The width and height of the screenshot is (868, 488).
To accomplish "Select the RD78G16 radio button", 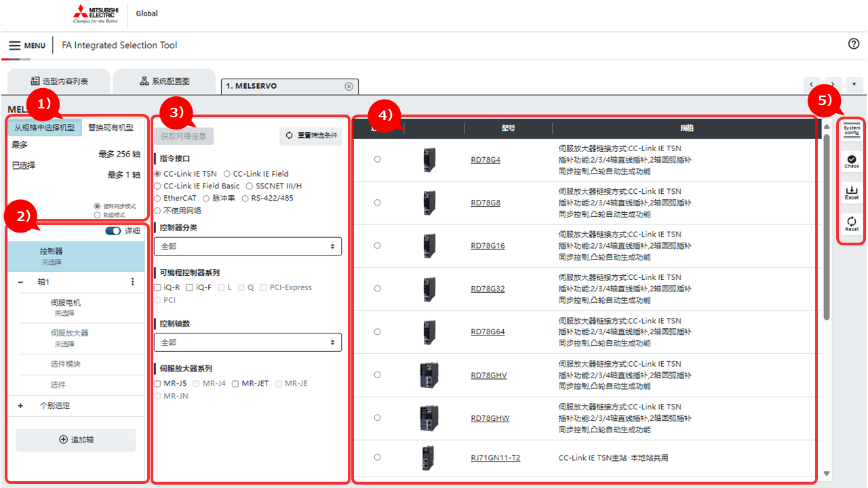I will pos(377,245).
